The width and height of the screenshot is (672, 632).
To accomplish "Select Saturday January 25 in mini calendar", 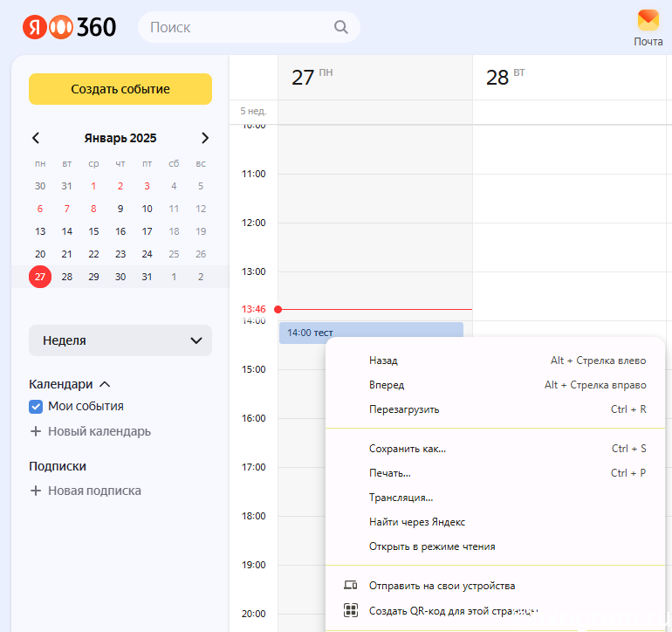I will (x=174, y=254).
